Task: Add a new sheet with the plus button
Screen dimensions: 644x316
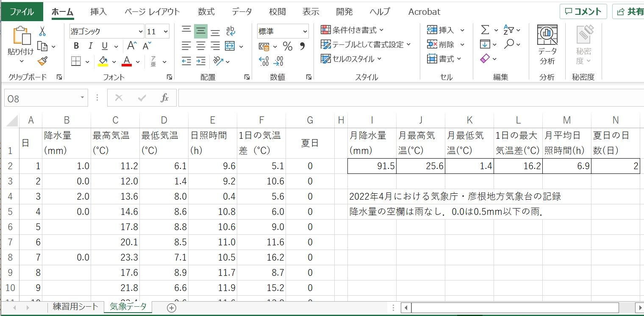Action: pyautogui.click(x=172, y=308)
